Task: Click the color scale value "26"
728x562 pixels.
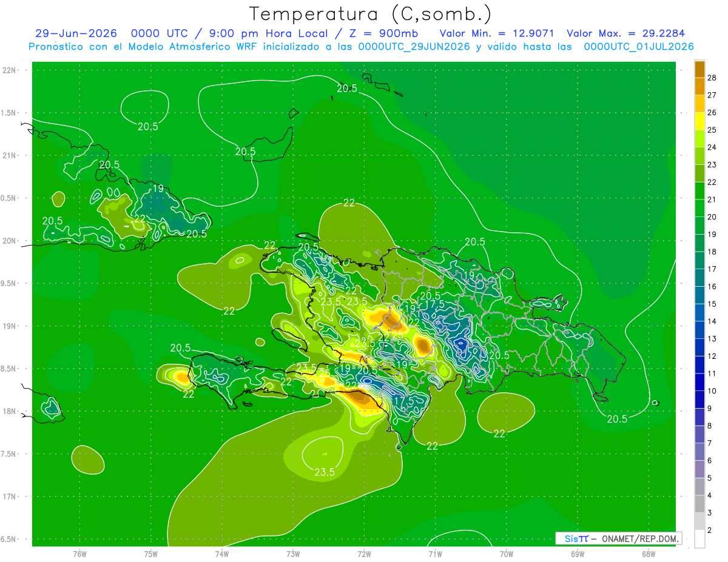Action: point(712,113)
